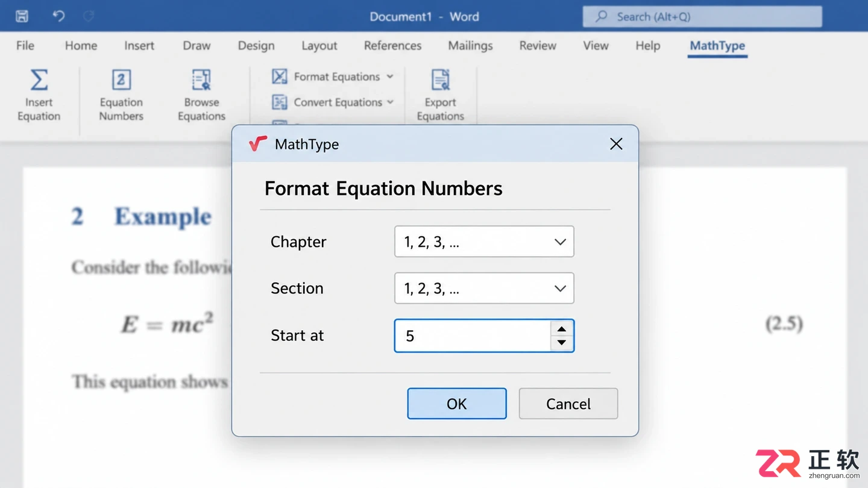
Task: Open the File tab
Action: [x=25, y=46]
